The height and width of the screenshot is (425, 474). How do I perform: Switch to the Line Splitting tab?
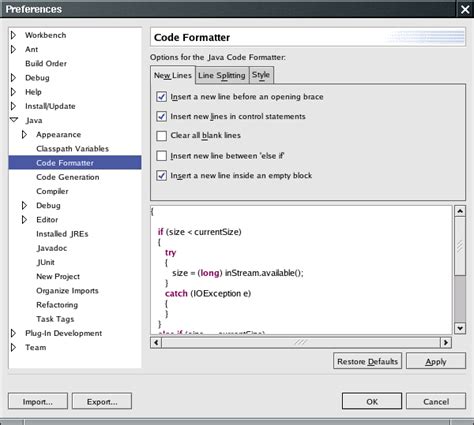[222, 76]
